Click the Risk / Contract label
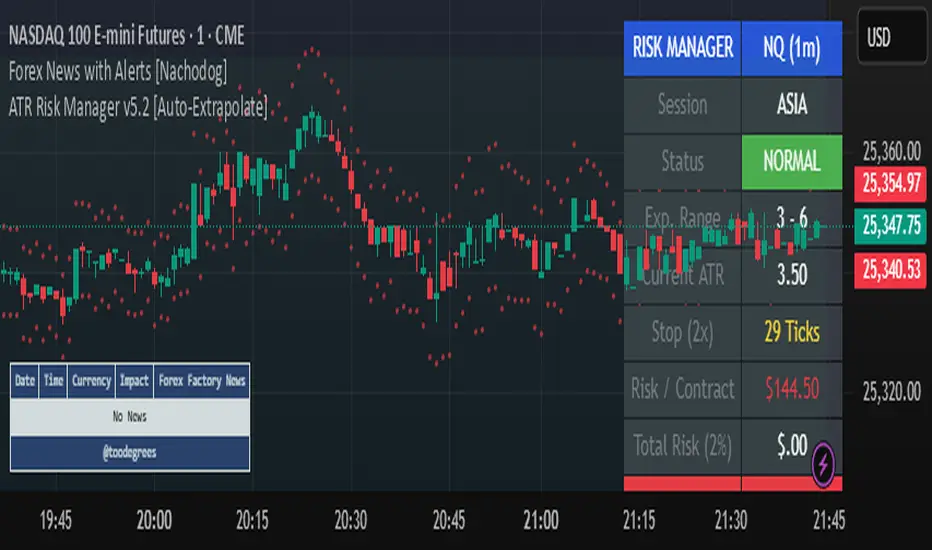The width and height of the screenshot is (932, 550). 682,389
